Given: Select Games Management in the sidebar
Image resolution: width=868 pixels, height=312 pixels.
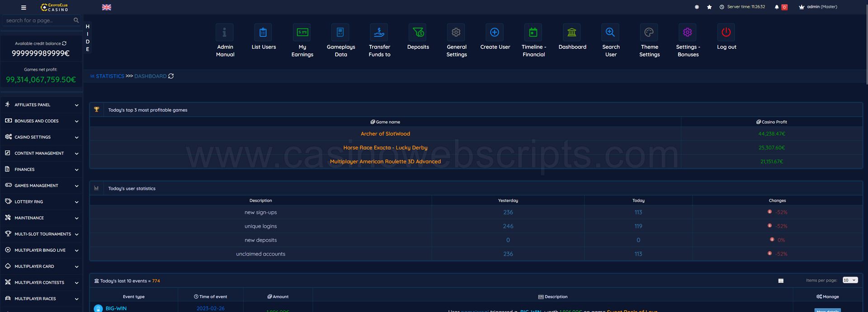Looking at the screenshot, I should [42, 186].
